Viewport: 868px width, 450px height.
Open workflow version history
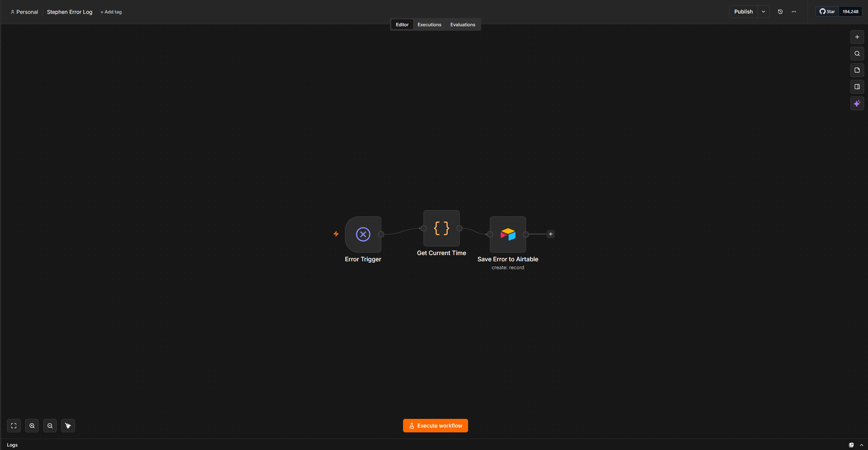[x=780, y=12]
